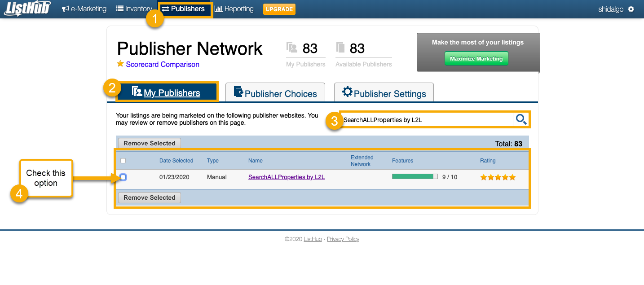Screen dimensions: 644x285
Task: Open the SearchALLProperties by L2L publisher link
Action: (286, 177)
